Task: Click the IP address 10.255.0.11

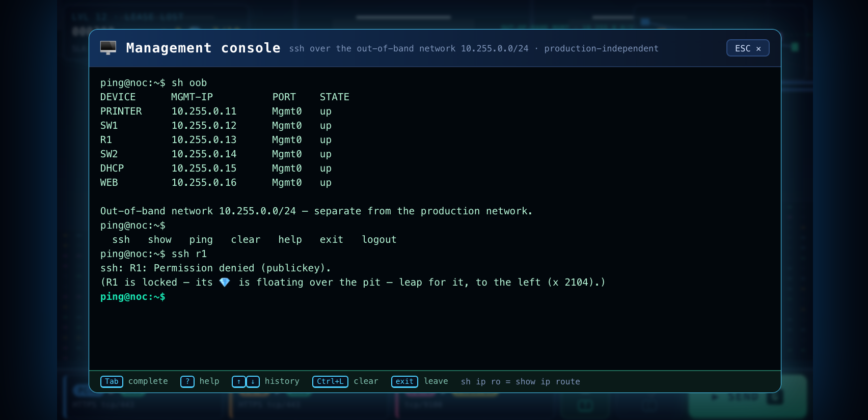Action: pyautogui.click(x=204, y=111)
